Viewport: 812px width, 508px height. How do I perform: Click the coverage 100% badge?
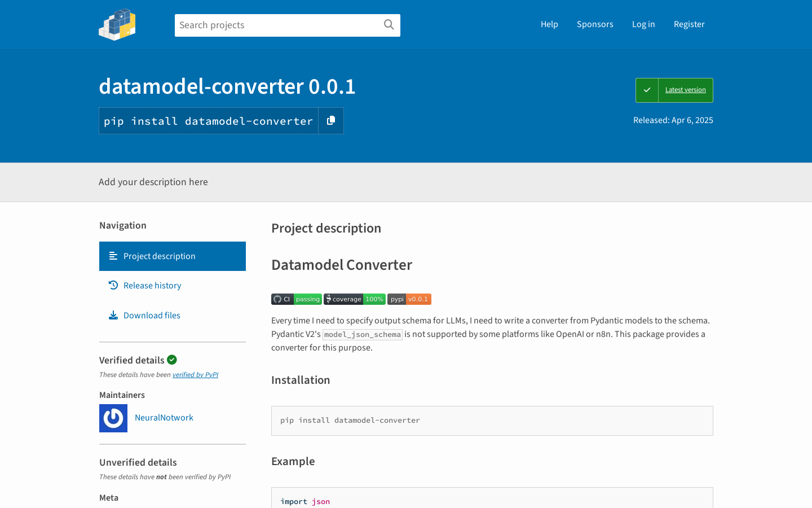coord(355,299)
